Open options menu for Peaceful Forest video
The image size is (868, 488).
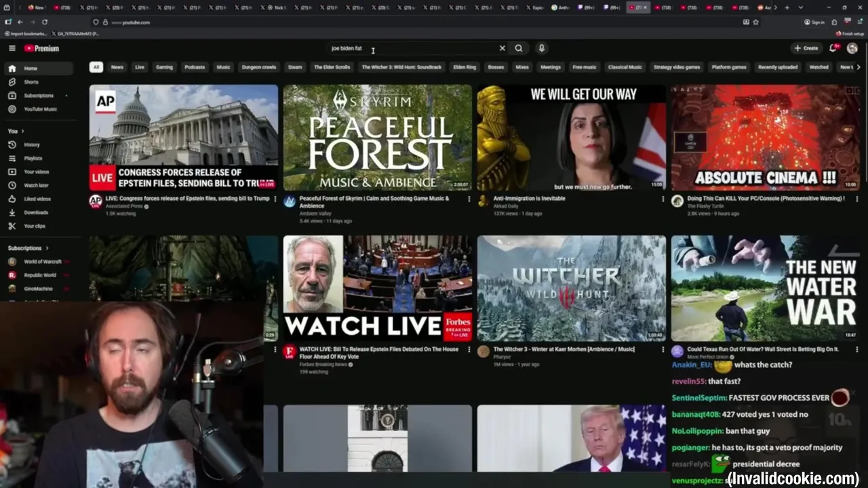coord(469,199)
